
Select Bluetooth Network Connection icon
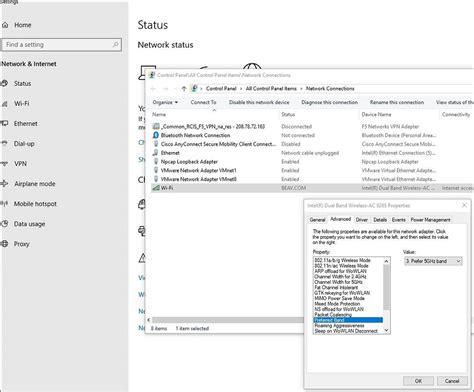(156, 135)
